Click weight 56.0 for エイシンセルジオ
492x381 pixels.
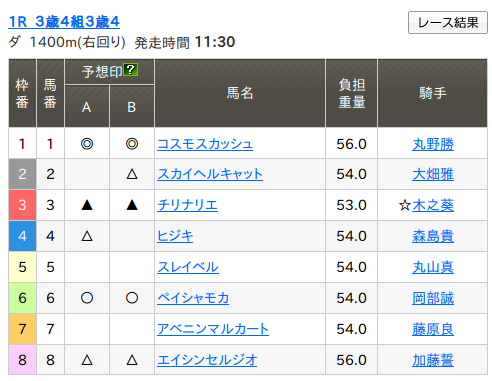pyautogui.click(x=351, y=360)
